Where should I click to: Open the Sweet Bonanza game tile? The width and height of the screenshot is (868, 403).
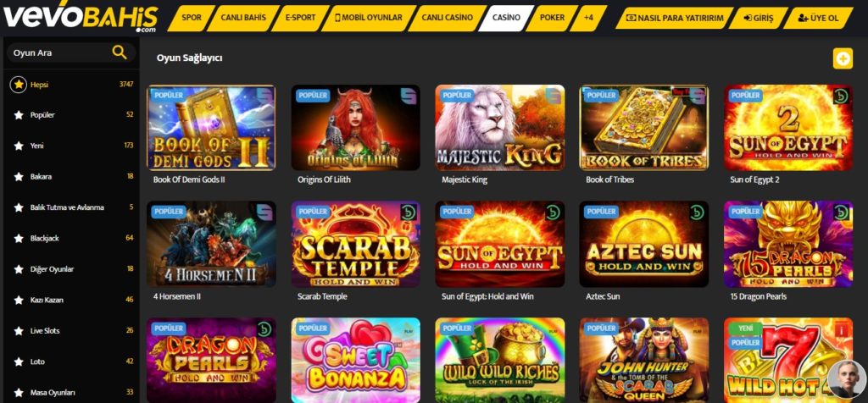click(x=355, y=360)
